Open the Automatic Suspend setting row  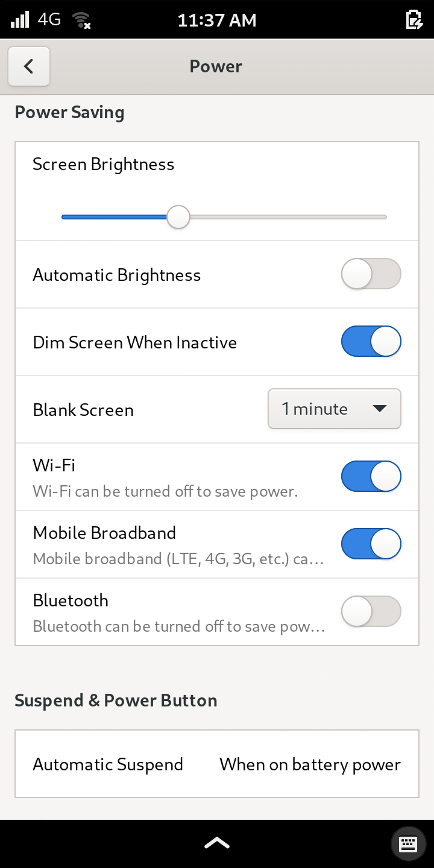(x=217, y=764)
